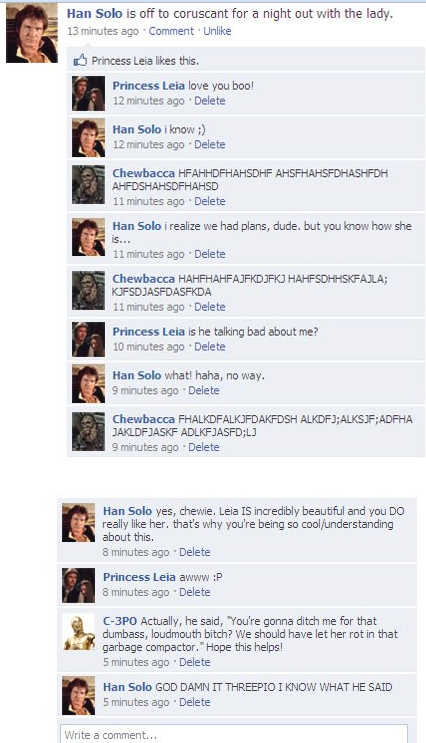The height and width of the screenshot is (743, 426).
Task: Click Chewbacca's avatar on first HFAHHDFHAHSDHF comment
Action: [x=88, y=184]
